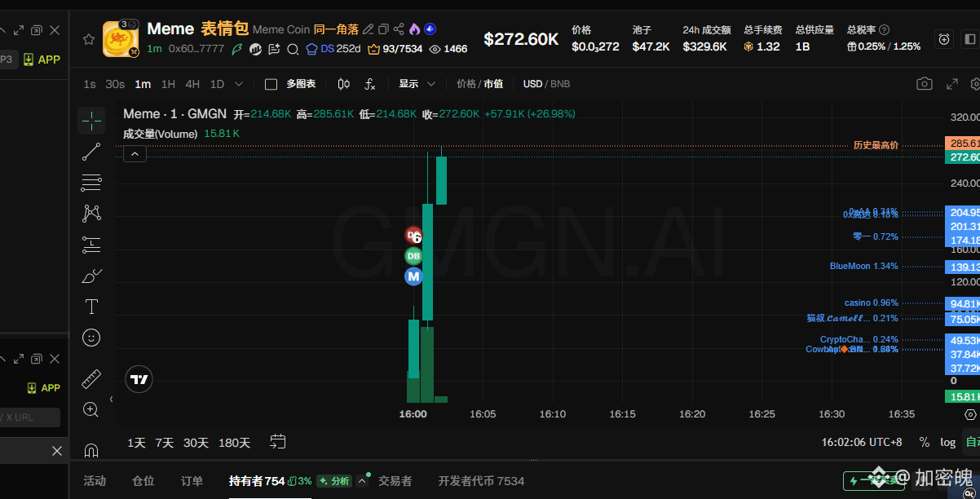Select the 1s timeframe
Screen dimensions: 980x499
90,84
